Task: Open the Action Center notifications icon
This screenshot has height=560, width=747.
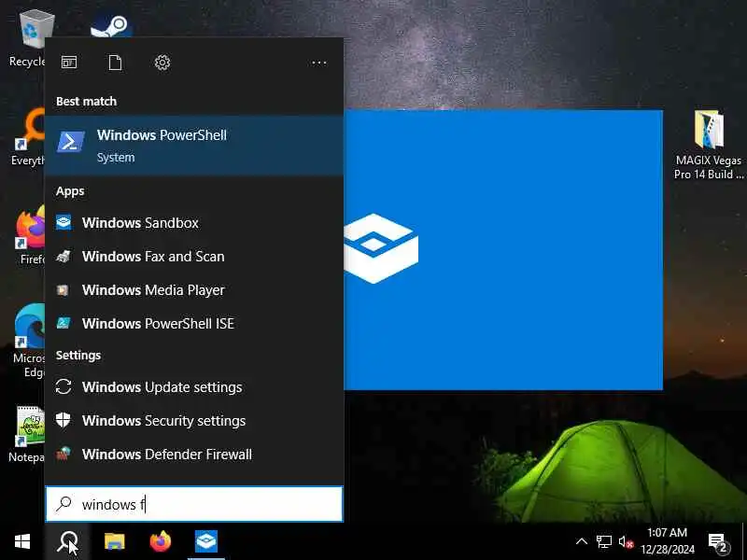Action: 717,542
